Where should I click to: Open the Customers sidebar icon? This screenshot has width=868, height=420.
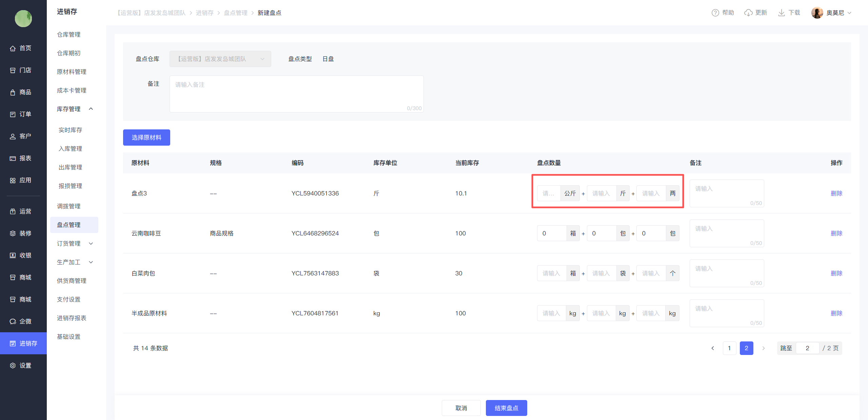point(13,136)
